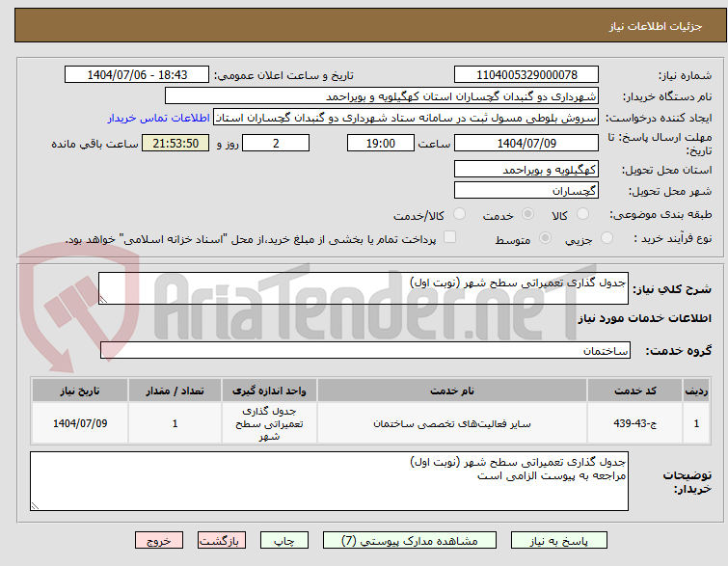728x566 pixels.
Task: Select the خدمت radio button
Action: [527, 214]
